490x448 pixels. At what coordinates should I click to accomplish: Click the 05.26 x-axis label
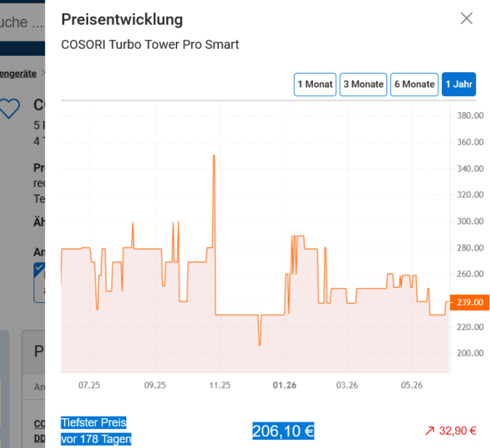click(x=412, y=385)
